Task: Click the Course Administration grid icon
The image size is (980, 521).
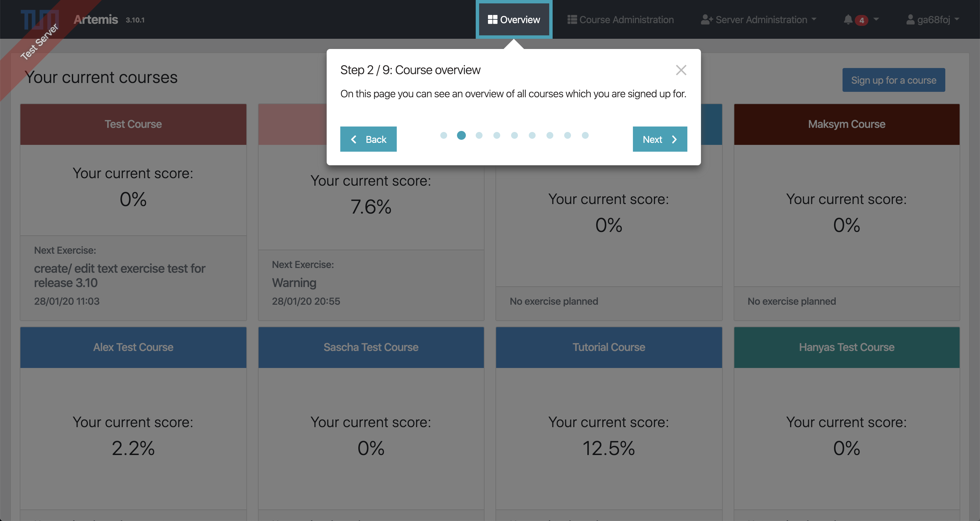Action: 572,19
